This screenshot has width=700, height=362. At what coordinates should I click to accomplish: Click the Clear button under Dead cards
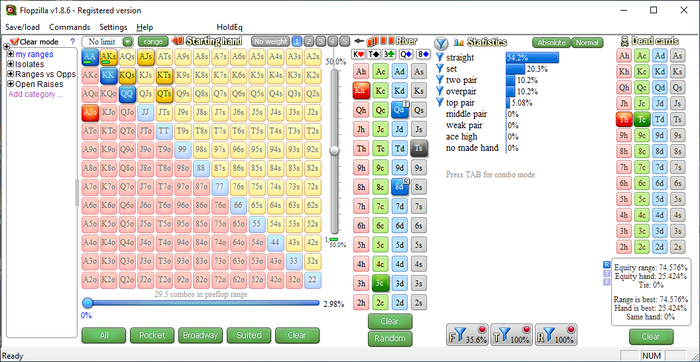click(x=651, y=337)
